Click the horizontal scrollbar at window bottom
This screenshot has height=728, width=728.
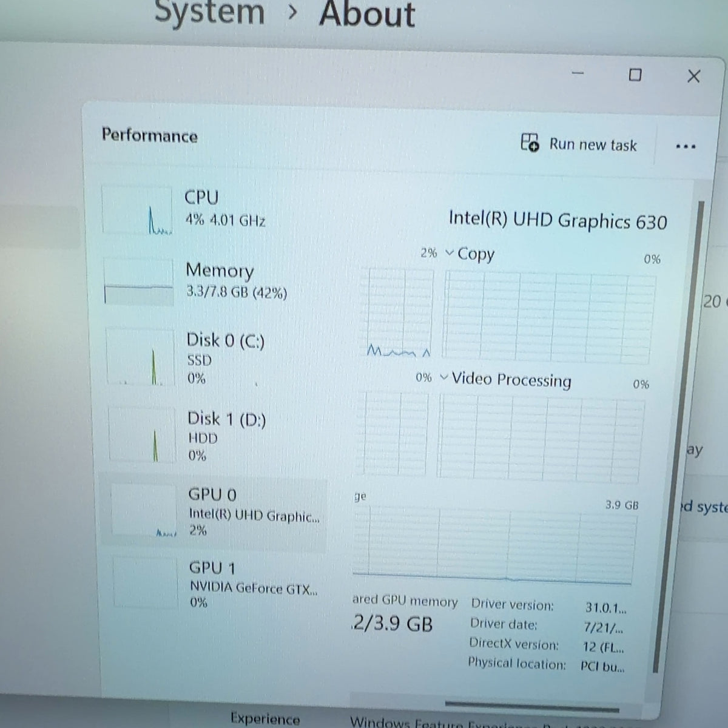pos(533,706)
